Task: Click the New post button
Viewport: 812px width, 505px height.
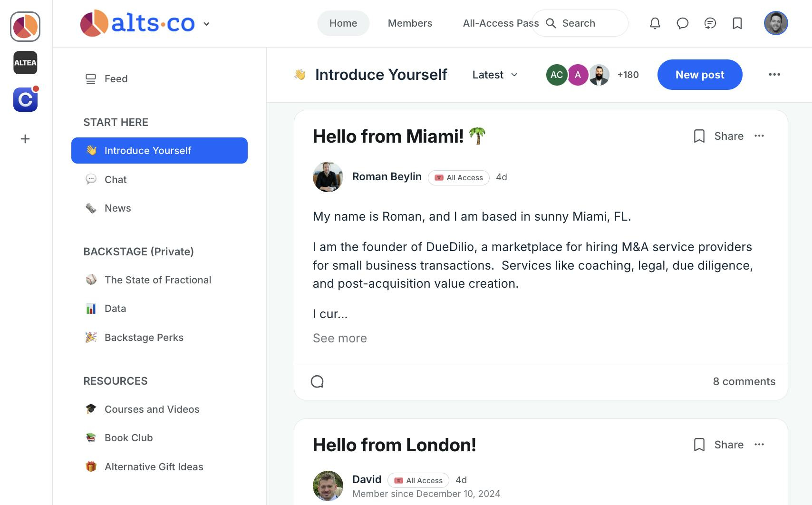Action: tap(699, 75)
